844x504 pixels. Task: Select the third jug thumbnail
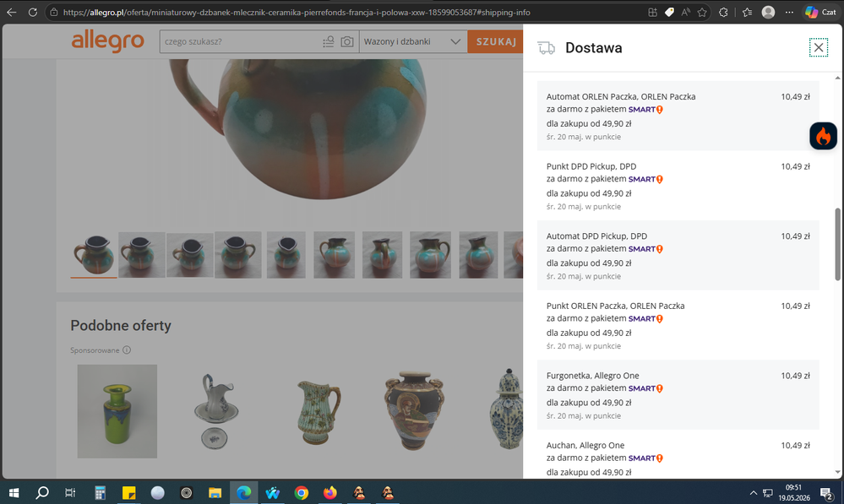click(x=190, y=255)
